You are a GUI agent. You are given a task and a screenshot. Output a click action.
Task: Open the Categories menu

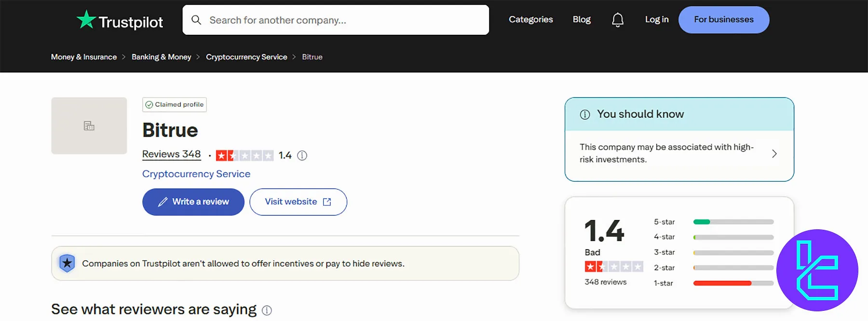click(531, 19)
